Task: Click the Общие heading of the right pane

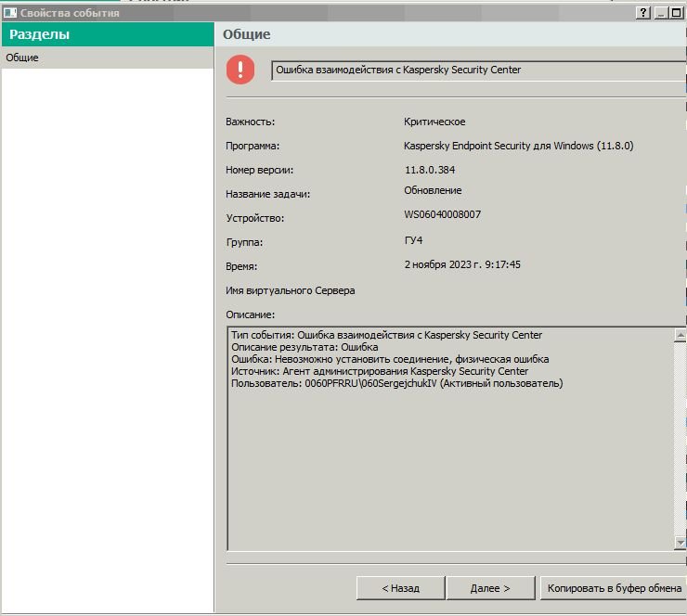Action: pos(246,34)
